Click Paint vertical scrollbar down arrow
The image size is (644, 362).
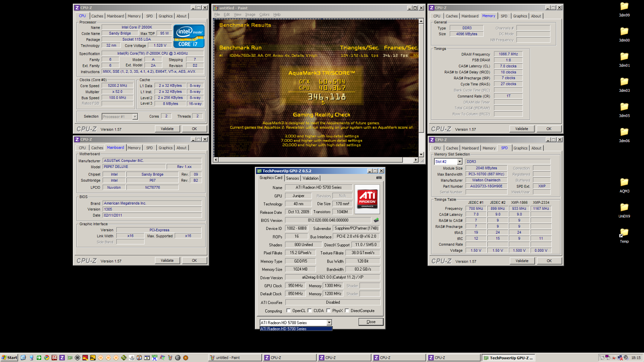click(421, 154)
